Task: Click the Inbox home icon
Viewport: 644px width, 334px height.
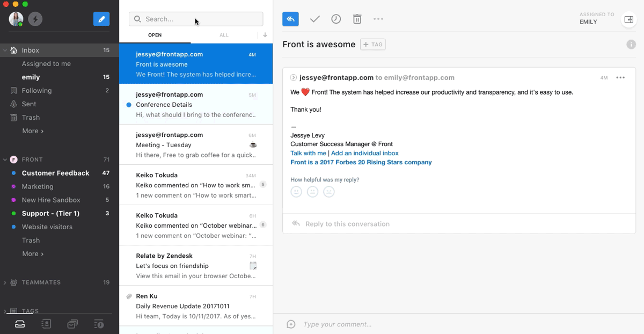Action: point(14,50)
